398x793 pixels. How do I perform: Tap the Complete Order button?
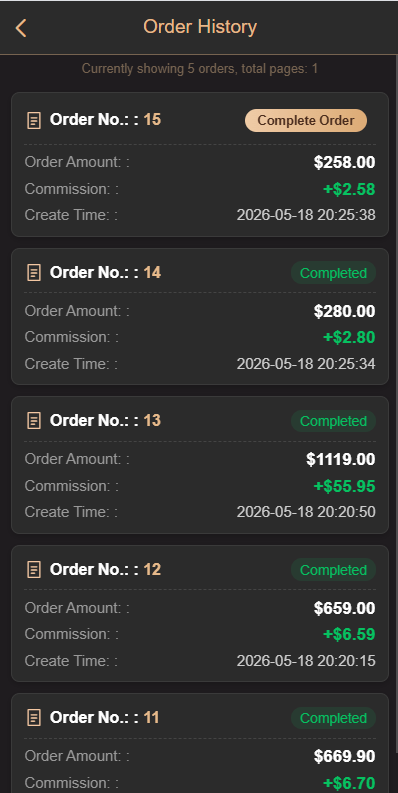click(306, 121)
